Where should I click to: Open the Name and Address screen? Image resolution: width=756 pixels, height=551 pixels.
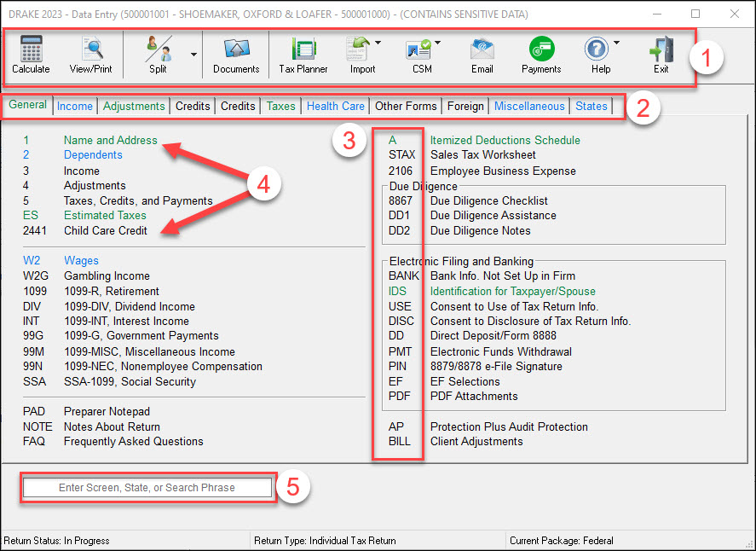point(111,140)
